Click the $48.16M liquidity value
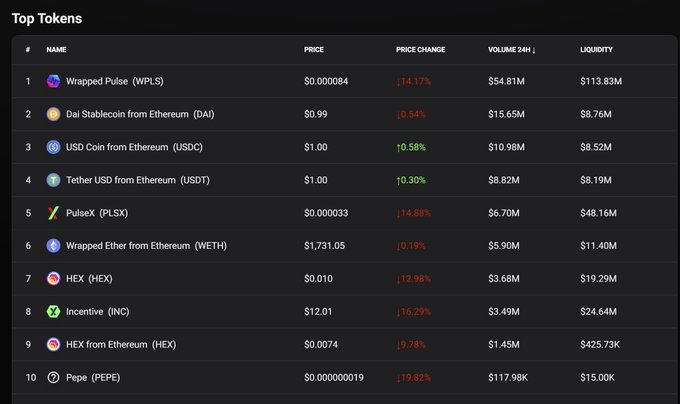This screenshot has height=404, width=680. (598, 213)
